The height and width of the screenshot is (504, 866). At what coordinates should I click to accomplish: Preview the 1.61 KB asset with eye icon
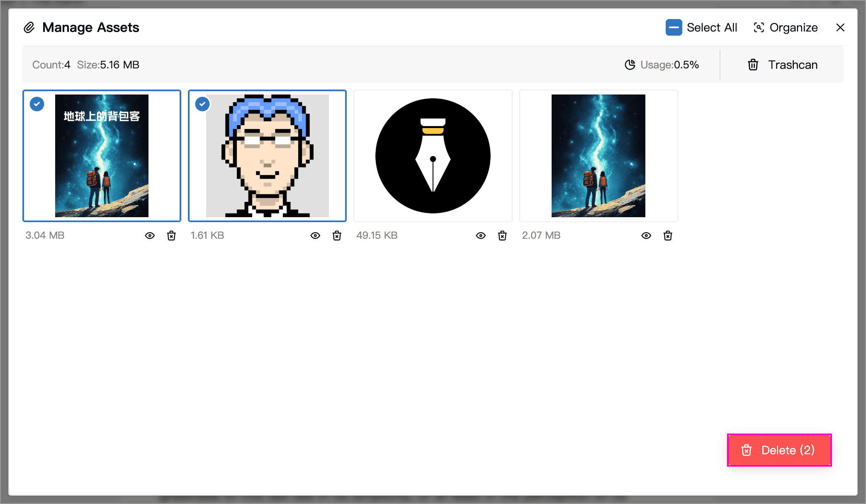click(x=315, y=236)
